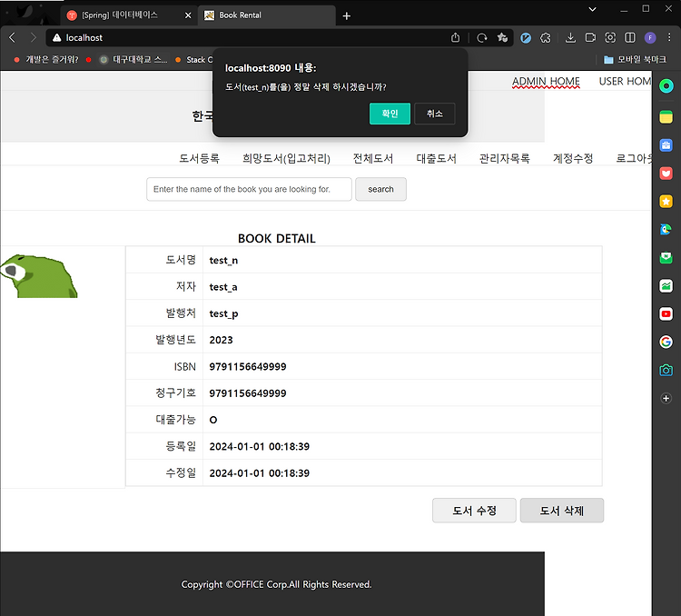Screen dimensions: 681x616
Task: Open the downloads icon
Action: (x=571, y=38)
